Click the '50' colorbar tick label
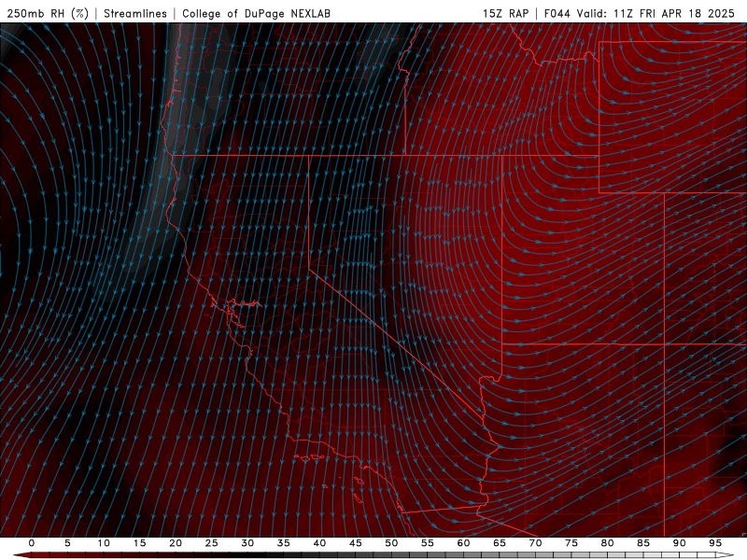The width and height of the screenshot is (747, 560). click(391, 543)
